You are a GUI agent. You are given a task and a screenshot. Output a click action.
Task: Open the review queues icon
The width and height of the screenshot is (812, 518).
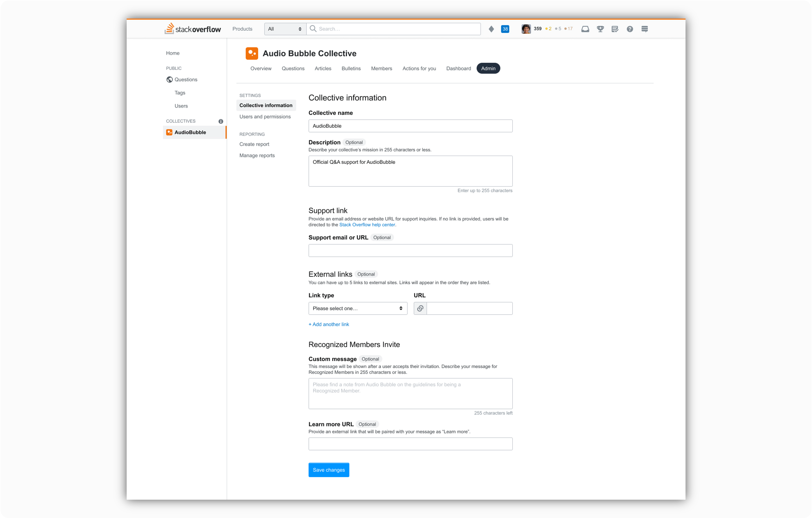pyautogui.click(x=615, y=29)
